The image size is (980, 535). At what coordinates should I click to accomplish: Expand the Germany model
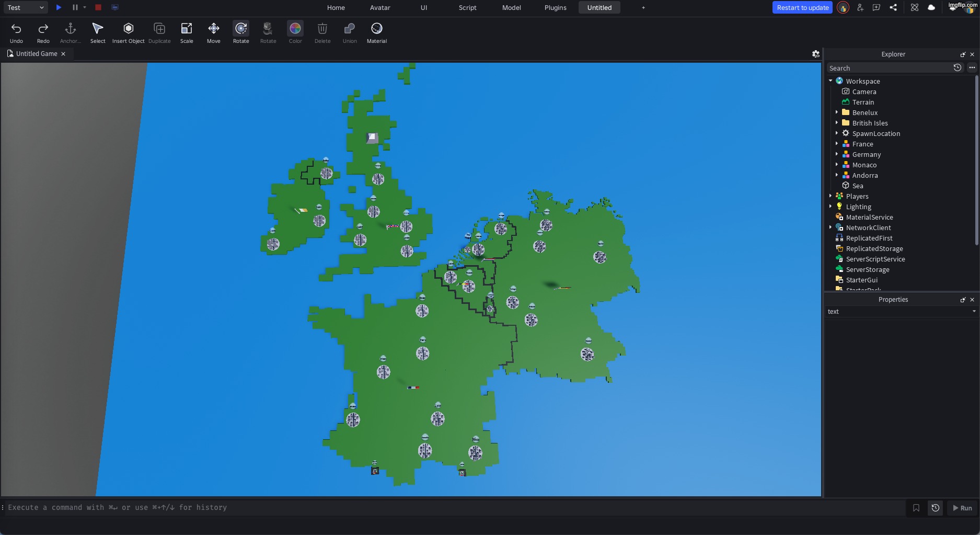[837, 154]
